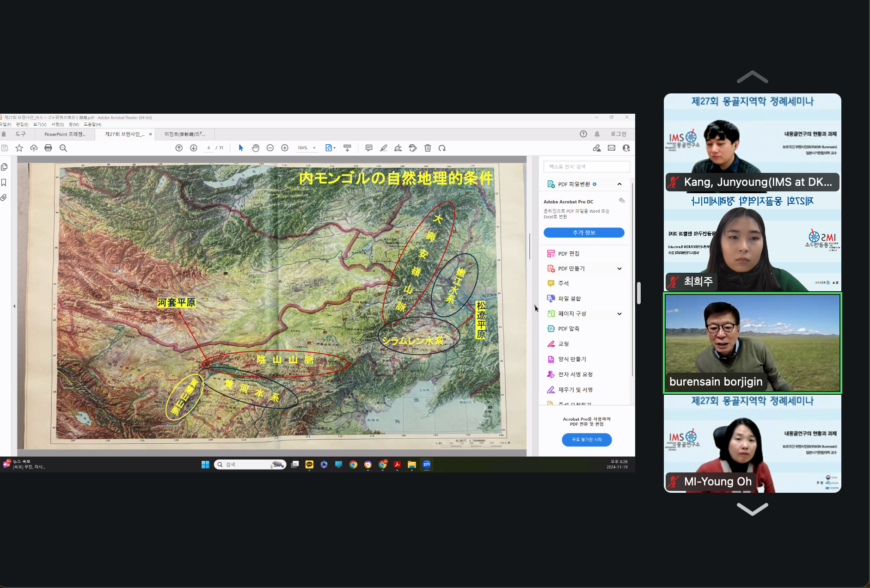Screen dimensions: 870x588
Task: Zoom out with the minus circle button
Action: pos(270,148)
